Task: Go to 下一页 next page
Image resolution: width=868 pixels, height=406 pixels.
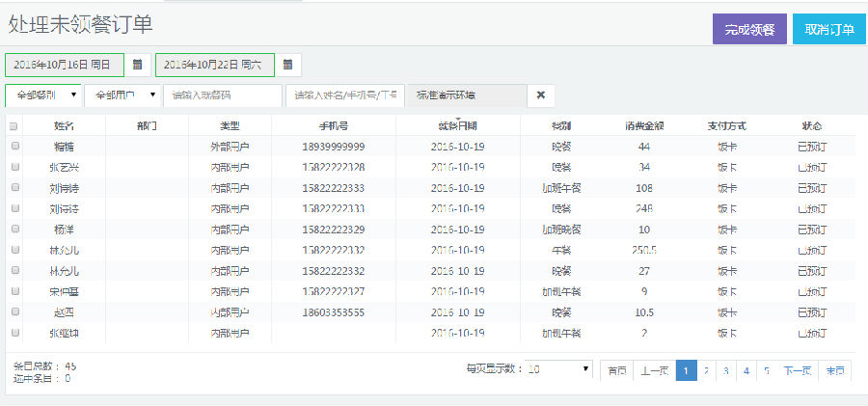Action: coord(797,370)
